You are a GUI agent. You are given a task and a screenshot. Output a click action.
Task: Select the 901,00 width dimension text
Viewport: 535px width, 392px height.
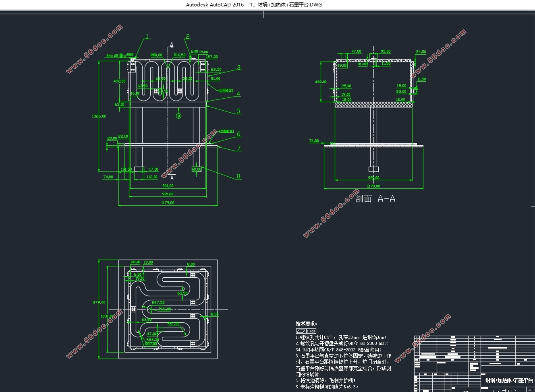point(168,186)
